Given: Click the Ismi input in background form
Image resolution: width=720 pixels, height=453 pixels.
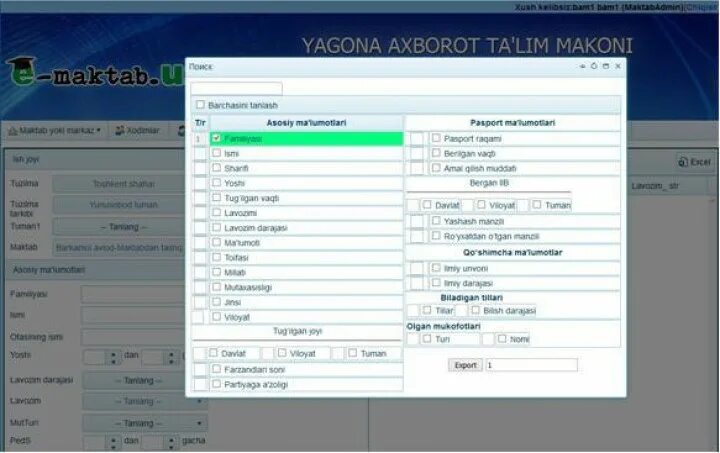Looking at the screenshot, I should pos(134,315).
